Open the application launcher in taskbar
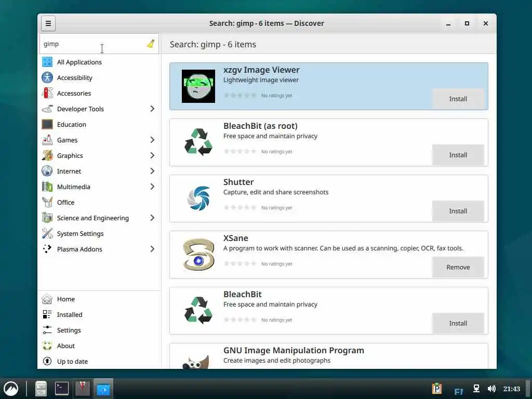Screen dimensions: 532x399 pos(11,389)
